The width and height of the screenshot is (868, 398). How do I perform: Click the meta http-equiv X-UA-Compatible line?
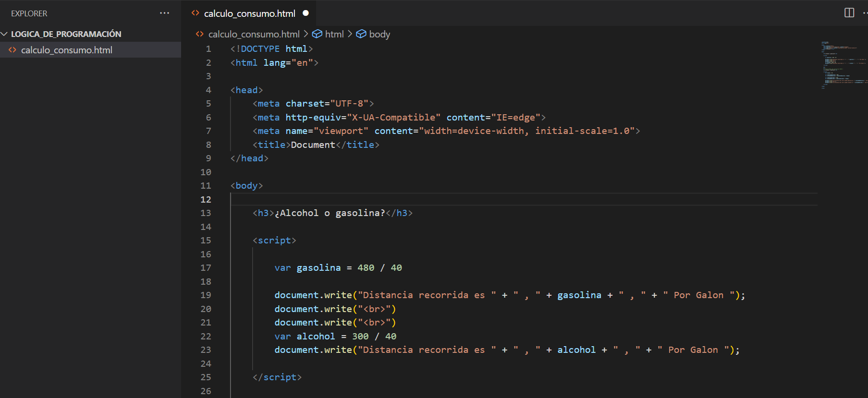tap(399, 118)
